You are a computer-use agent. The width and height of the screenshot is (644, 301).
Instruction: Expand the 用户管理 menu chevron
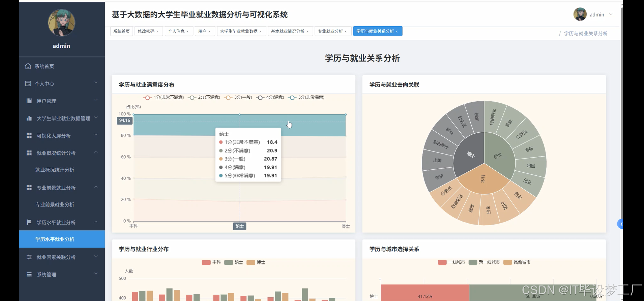[x=96, y=100]
